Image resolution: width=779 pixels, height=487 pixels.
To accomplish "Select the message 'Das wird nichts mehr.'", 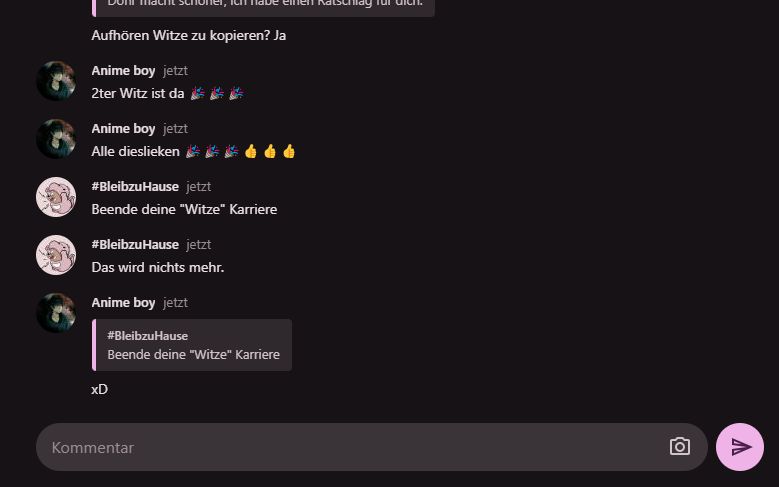I will coord(158,267).
